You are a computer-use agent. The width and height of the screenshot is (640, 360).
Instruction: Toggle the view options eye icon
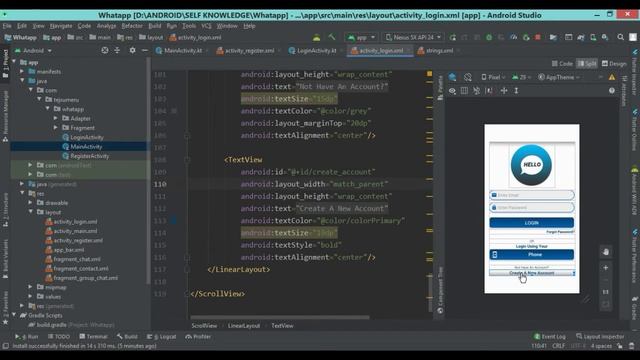pos(452,91)
